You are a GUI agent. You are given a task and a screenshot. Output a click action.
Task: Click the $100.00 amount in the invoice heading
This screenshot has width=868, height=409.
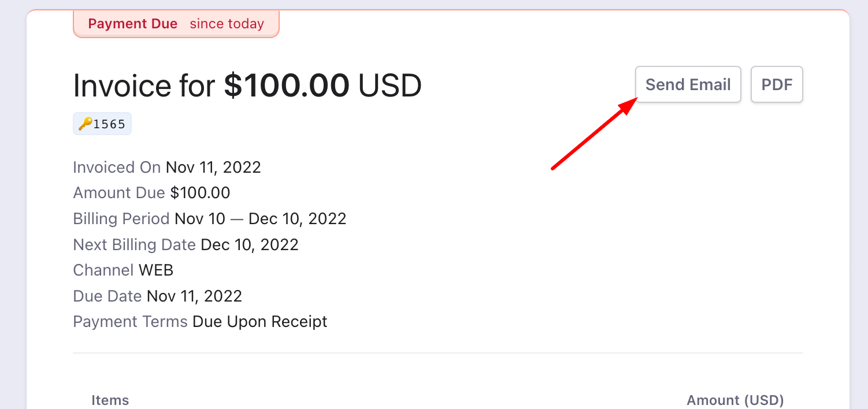click(x=287, y=85)
